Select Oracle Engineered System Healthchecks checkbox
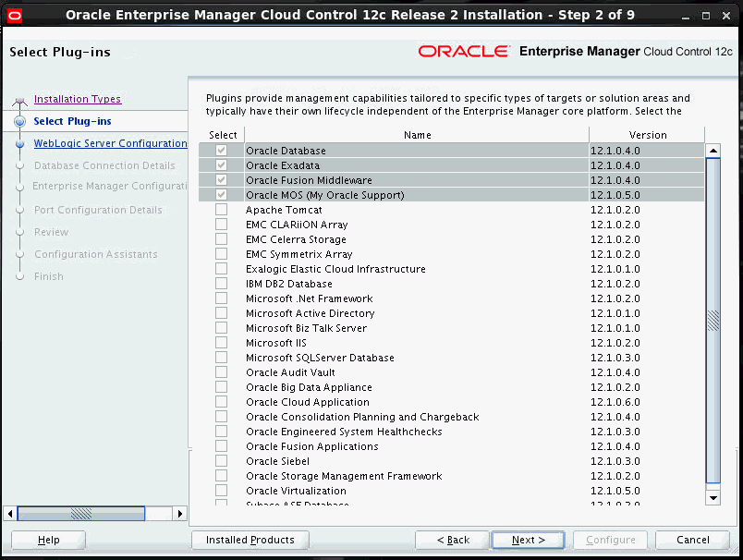The height and width of the screenshot is (560, 743). 221,432
